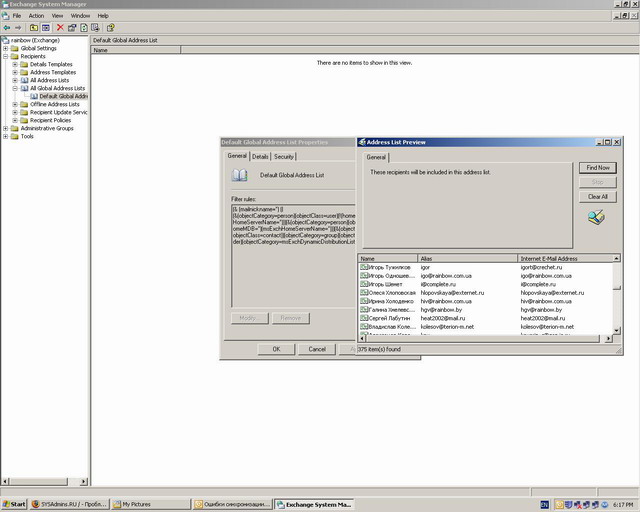Expand the All Address Lists node
Viewport: 640px width, 512px height.
pos(15,80)
